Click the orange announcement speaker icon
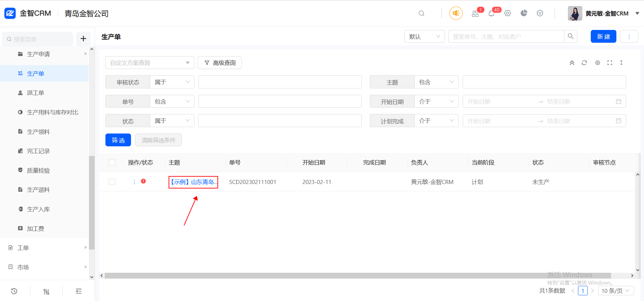644x301 pixels. click(x=456, y=13)
